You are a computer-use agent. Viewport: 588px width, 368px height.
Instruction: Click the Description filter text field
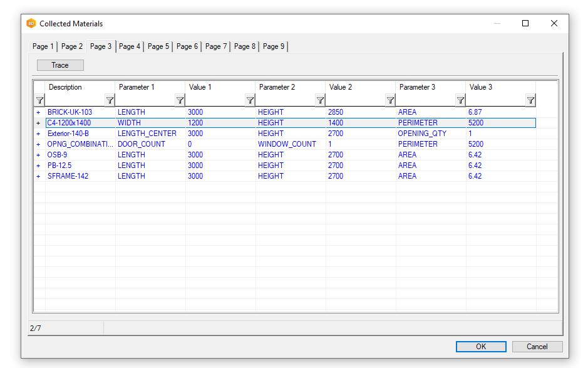point(75,100)
